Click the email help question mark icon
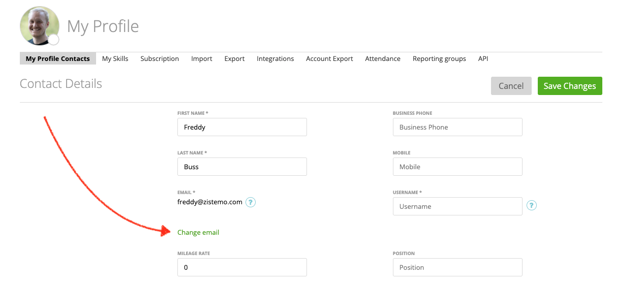644x283 pixels. pos(251,202)
